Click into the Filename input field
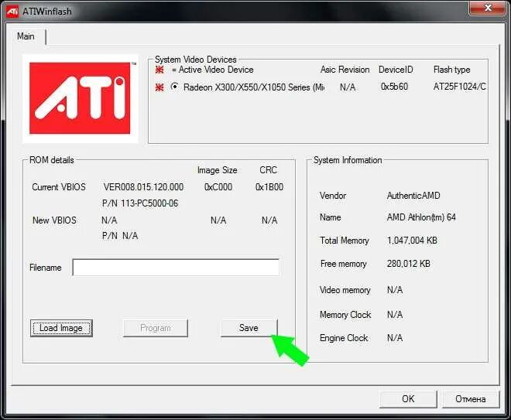Viewport: 511px width, 420px height. click(176, 268)
